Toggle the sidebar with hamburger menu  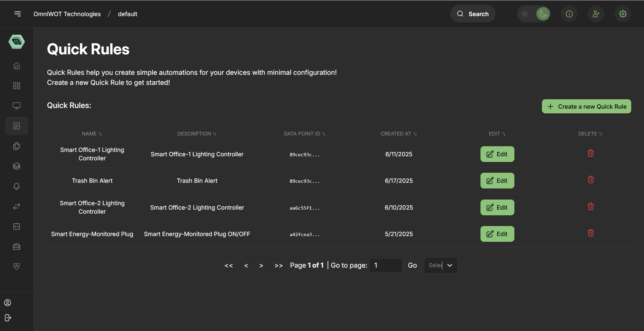click(17, 14)
